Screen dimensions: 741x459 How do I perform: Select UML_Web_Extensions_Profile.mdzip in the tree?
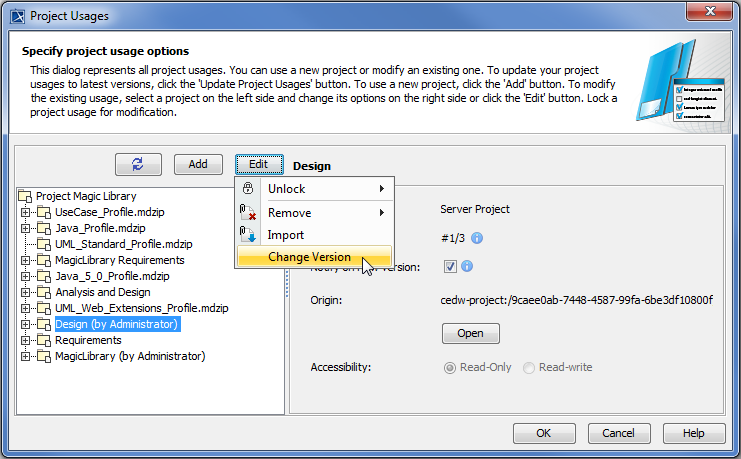(142, 308)
